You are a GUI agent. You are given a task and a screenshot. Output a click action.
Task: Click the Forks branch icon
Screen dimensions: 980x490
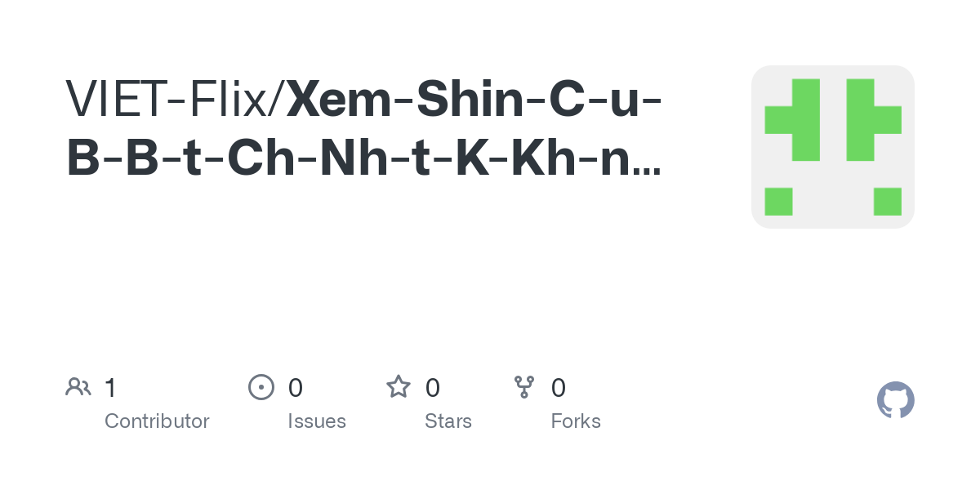[524, 386]
